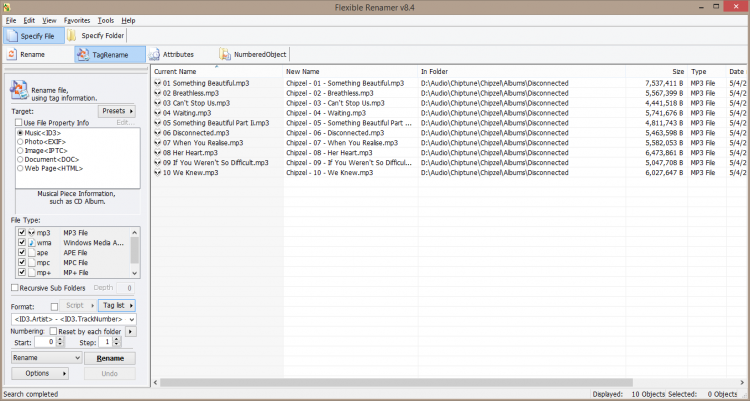Click the Attributes tab icon
This screenshot has width=750, height=401.
pos(154,55)
